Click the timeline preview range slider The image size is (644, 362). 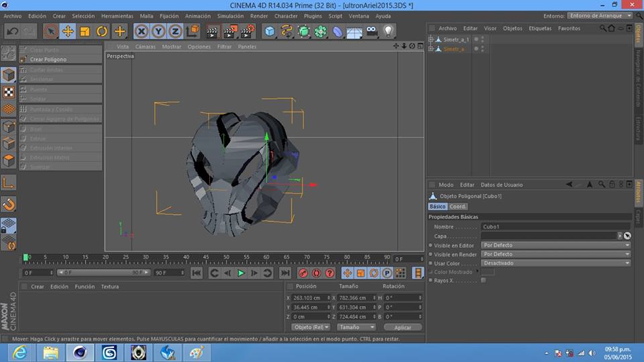pyautogui.click(x=103, y=273)
